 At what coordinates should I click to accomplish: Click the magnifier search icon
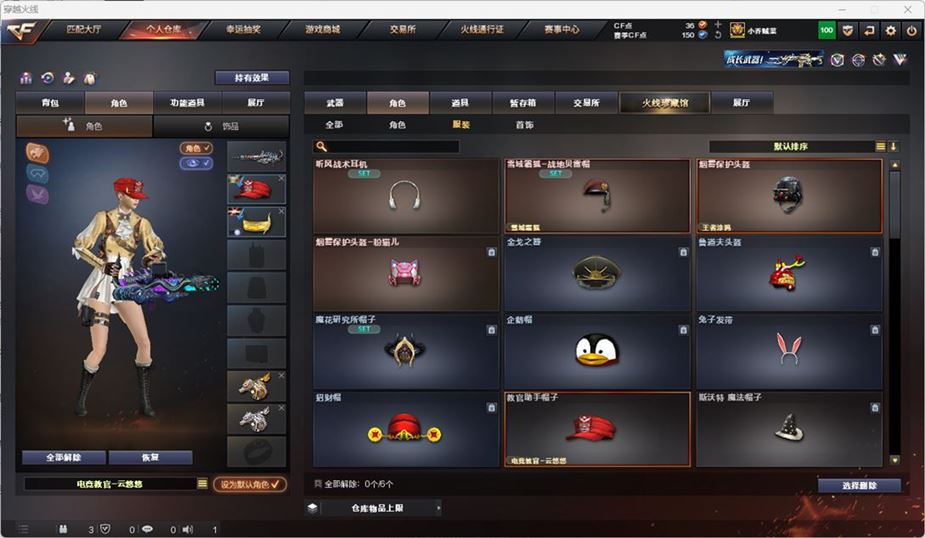coord(322,146)
